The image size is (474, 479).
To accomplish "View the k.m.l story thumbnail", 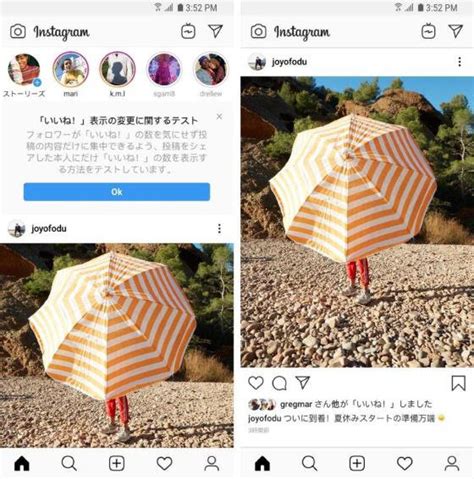I will point(117,69).
